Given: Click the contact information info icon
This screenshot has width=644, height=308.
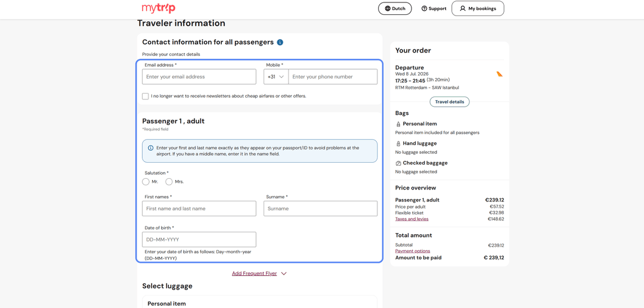Looking at the screenshot, I should pos(280,42).
